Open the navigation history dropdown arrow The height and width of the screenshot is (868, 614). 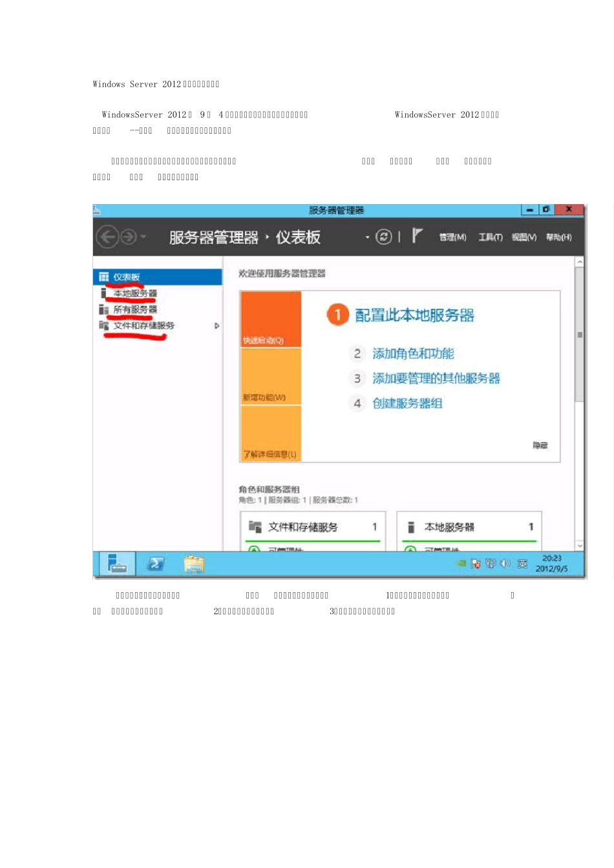coord(143,238)
